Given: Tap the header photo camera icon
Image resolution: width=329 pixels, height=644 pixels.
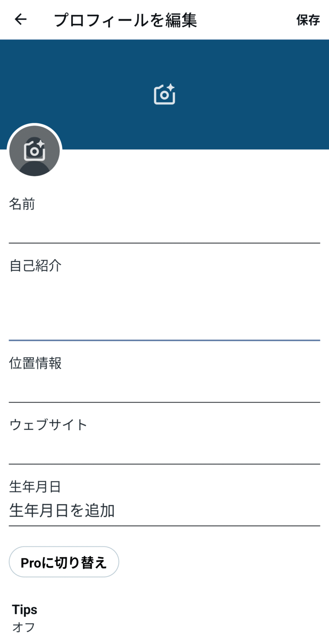Looking at the screenshot, I should pyautogui.click(x=164, y=94).
